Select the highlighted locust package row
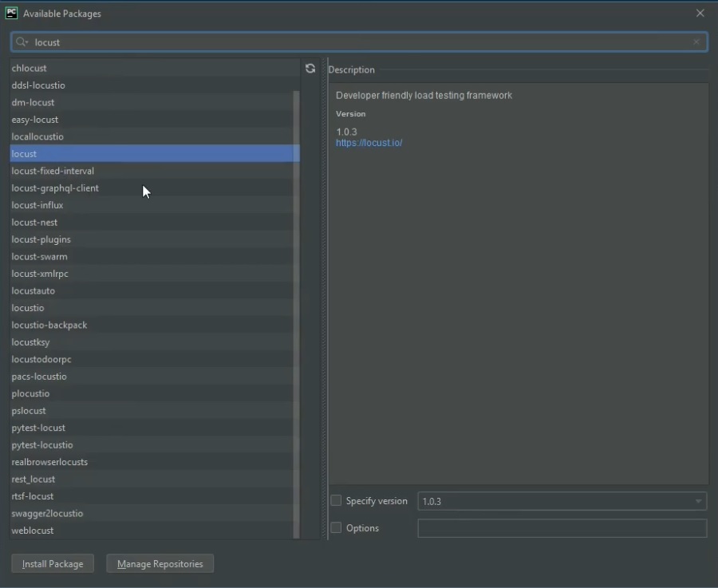The width and height of the screenshot is (718, 588). [155, 154]
